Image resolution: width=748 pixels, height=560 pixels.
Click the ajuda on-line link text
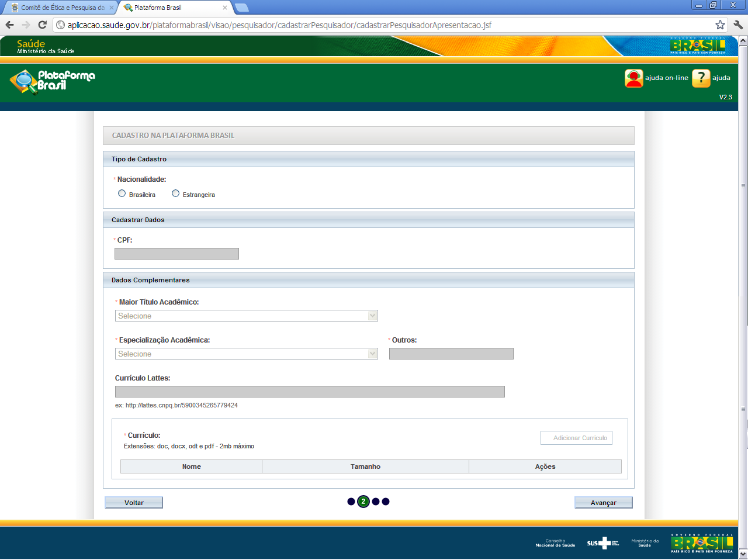pos(667,78)
